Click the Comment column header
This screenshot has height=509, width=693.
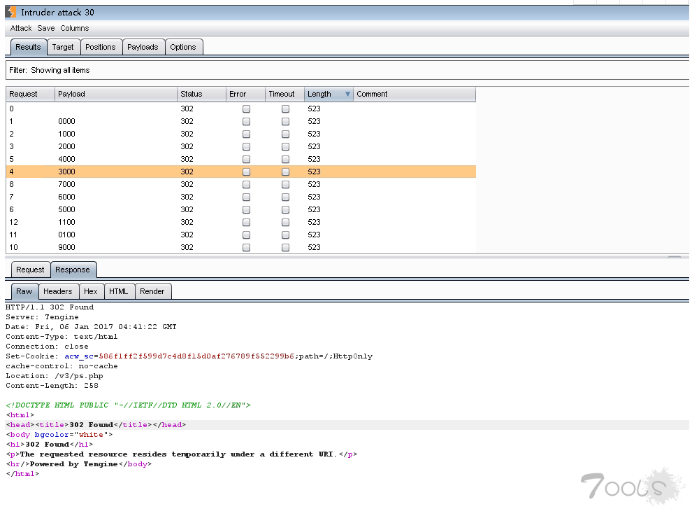[415, 94]
